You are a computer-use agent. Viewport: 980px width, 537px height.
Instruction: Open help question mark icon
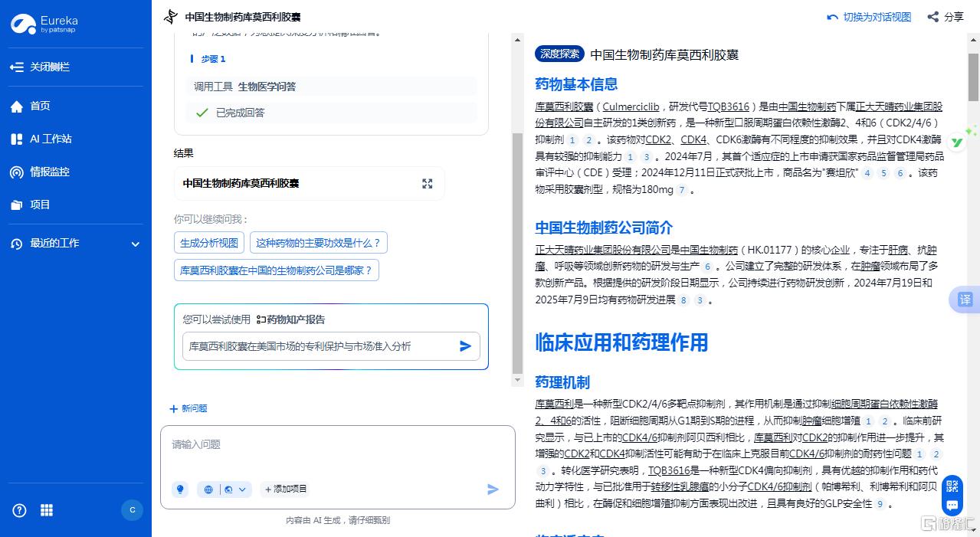(20, 510)
